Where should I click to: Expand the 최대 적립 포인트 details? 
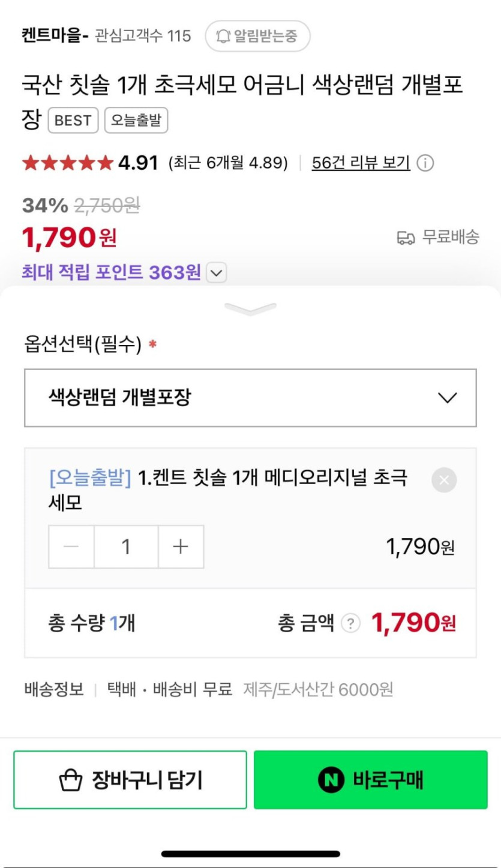point(216,274)
